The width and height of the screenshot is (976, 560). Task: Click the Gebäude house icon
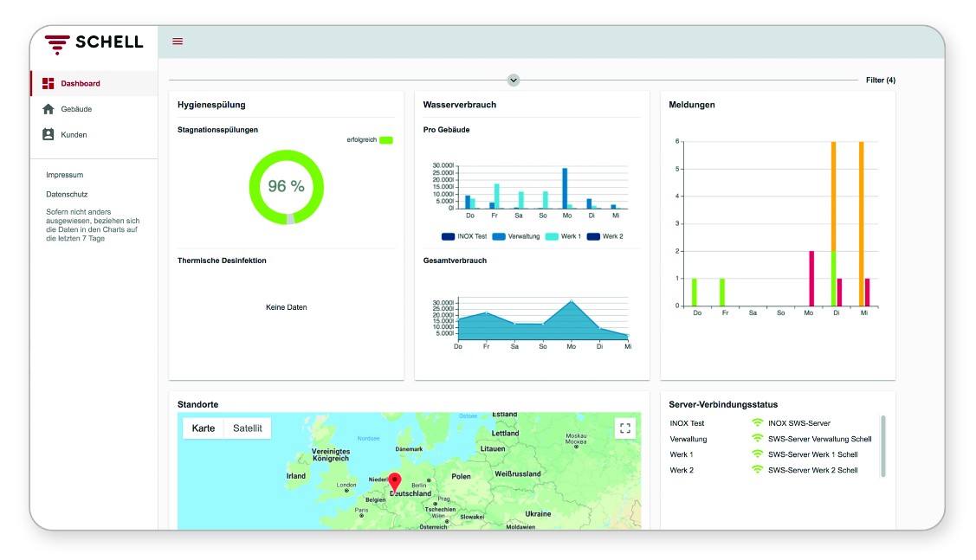tap(48, 109)
